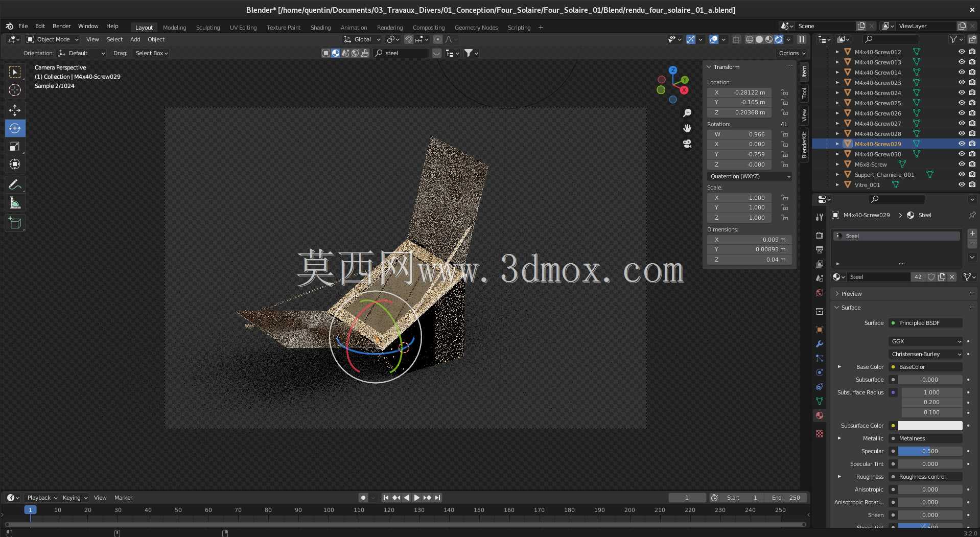Lock the Scale Z value
This screenshot has width=980, height=537.
(x=784, y=218)
